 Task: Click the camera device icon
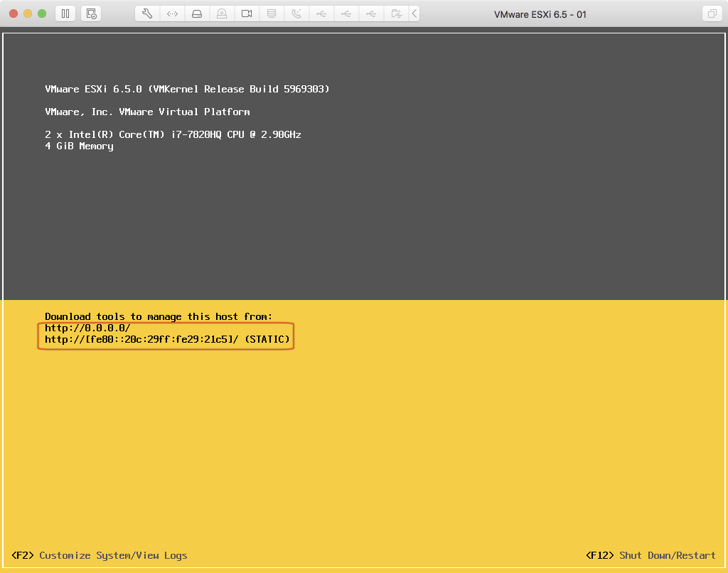[x=247, y=14]
